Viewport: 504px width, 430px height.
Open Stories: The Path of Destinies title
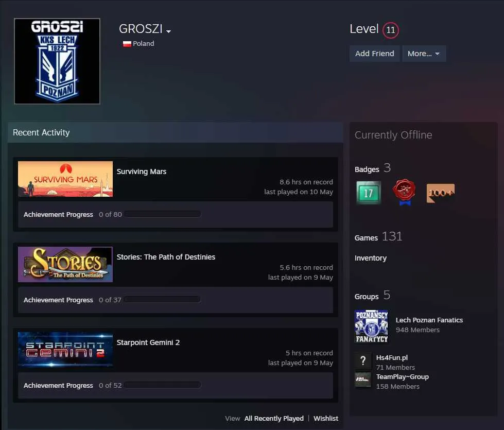(x=166, y=257)
